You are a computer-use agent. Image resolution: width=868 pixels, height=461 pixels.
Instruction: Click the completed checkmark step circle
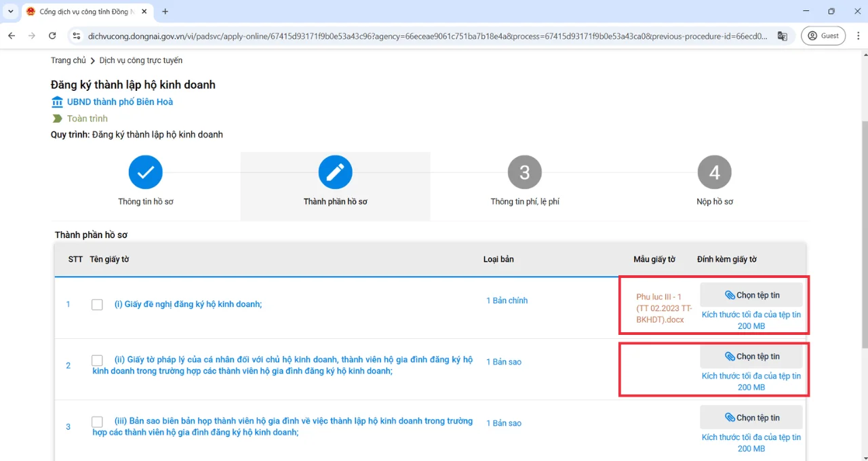(x=145, y=172)
